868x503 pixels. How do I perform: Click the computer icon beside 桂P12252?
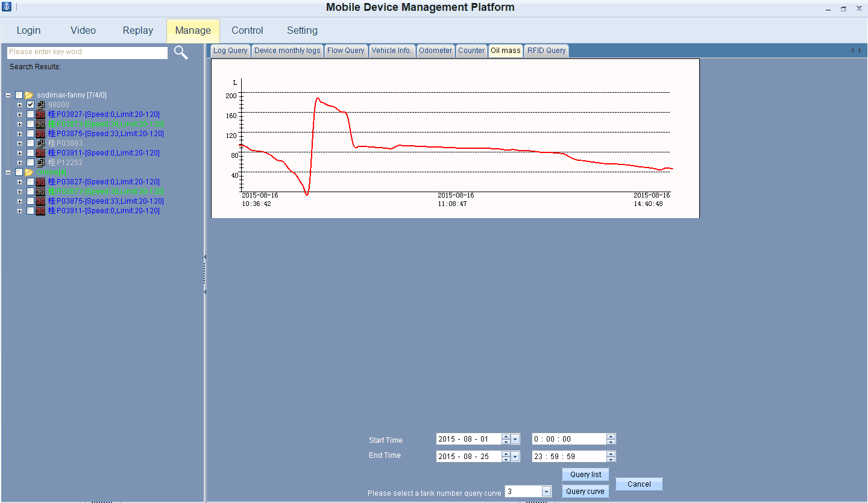pyautogui.click(x=40, y=163)
